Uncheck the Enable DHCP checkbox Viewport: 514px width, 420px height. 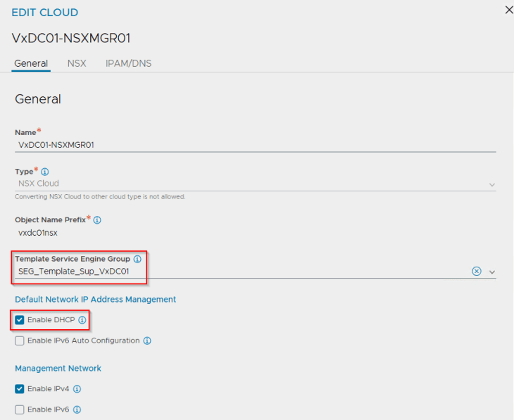tap(20, 320)
